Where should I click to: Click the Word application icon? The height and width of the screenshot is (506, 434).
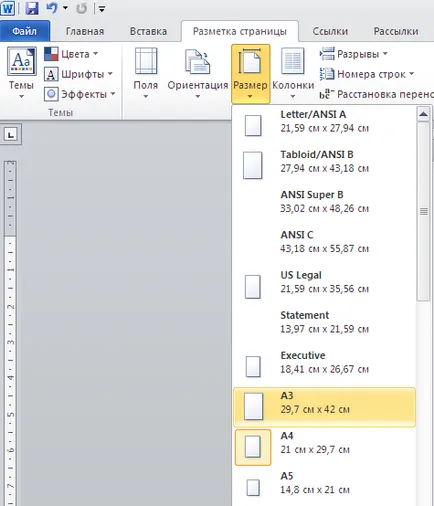click(x=8, y=8)
